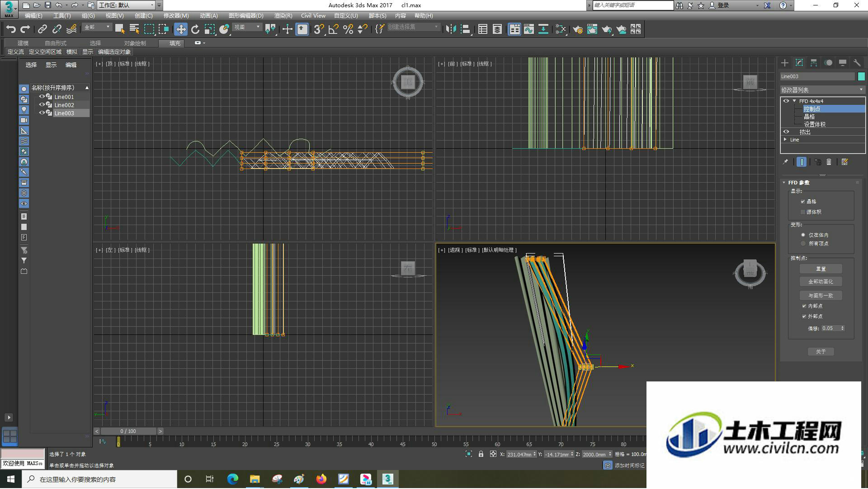Open the Render Setup teapot icon
The image size is (868, 489).
pos(578,29)
